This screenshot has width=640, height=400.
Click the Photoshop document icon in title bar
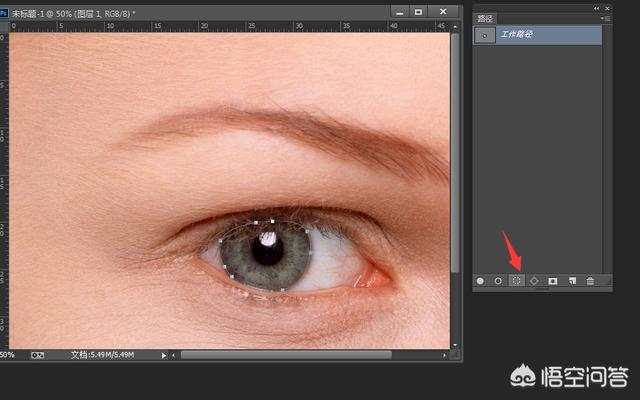5,13
